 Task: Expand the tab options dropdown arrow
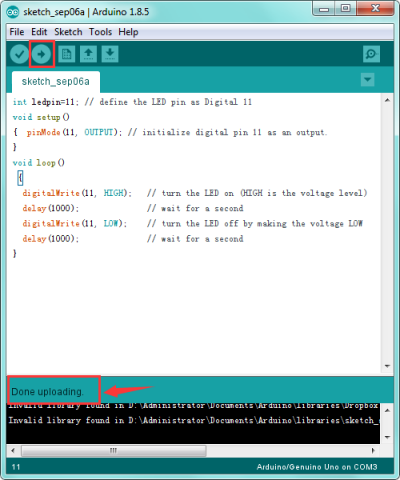tap(367, 80)
